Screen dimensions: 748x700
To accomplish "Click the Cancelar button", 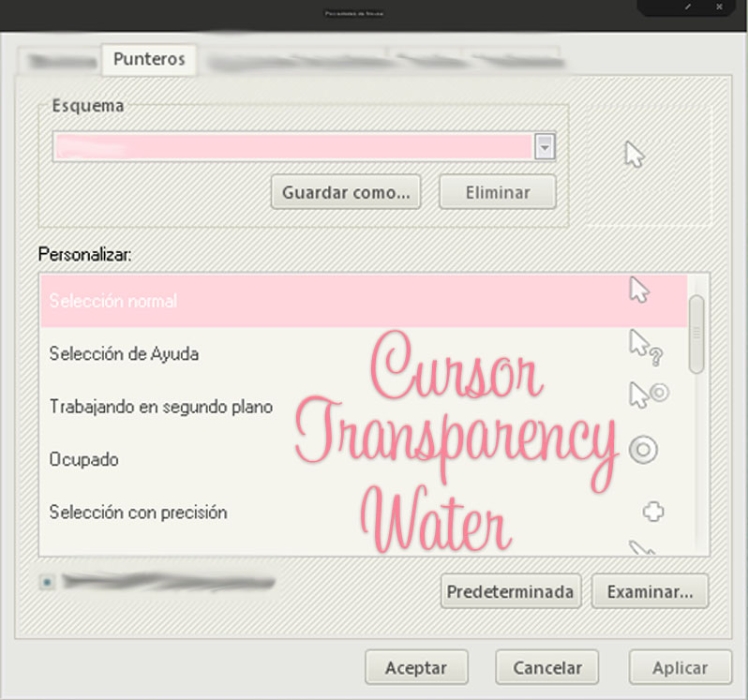I will pyautogui.click(x=546, y=667).
